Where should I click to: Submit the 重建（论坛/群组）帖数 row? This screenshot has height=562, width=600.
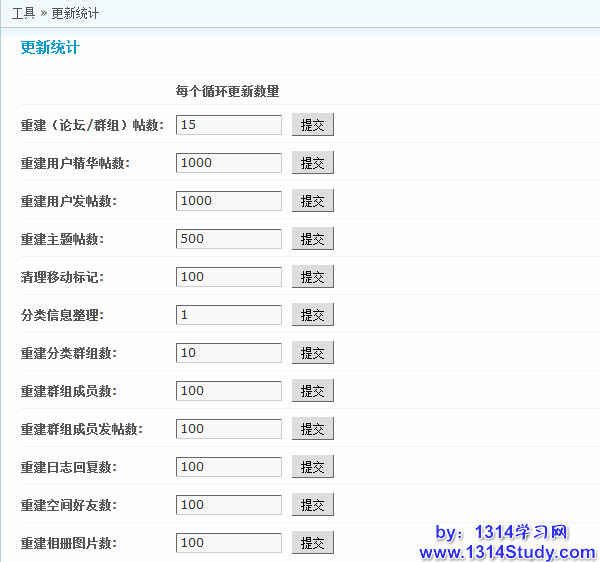(312, 125)
